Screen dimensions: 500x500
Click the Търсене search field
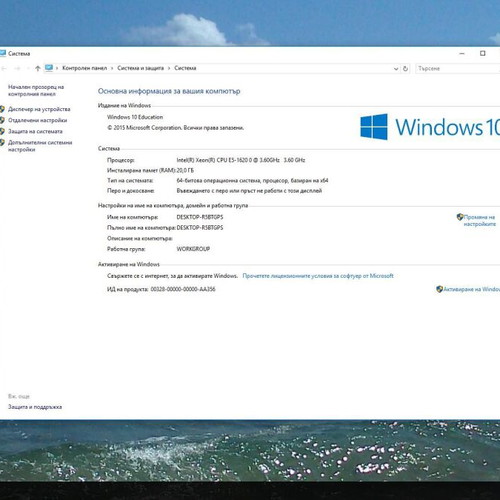coord(457,69)
